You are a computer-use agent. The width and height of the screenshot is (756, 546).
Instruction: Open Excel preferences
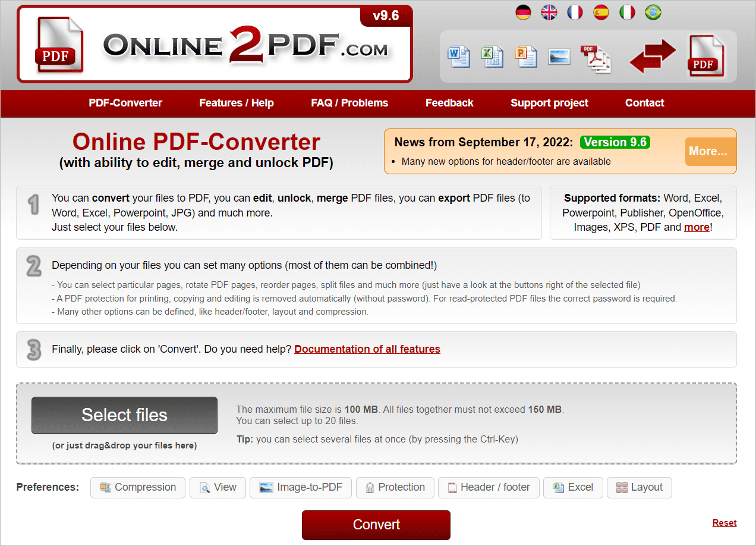tap(573, 487)
